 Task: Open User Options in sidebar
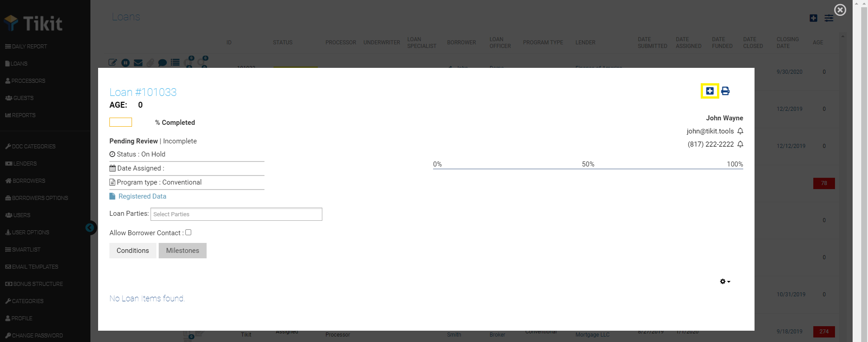pyautogui.click(x=27, y=233)
